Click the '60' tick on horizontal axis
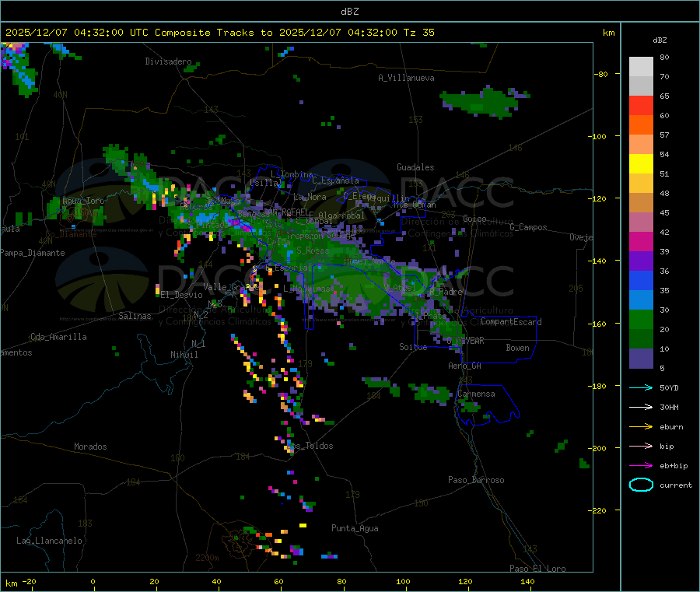The height and width of the screenshot is (592, 700). coord(278,581)
